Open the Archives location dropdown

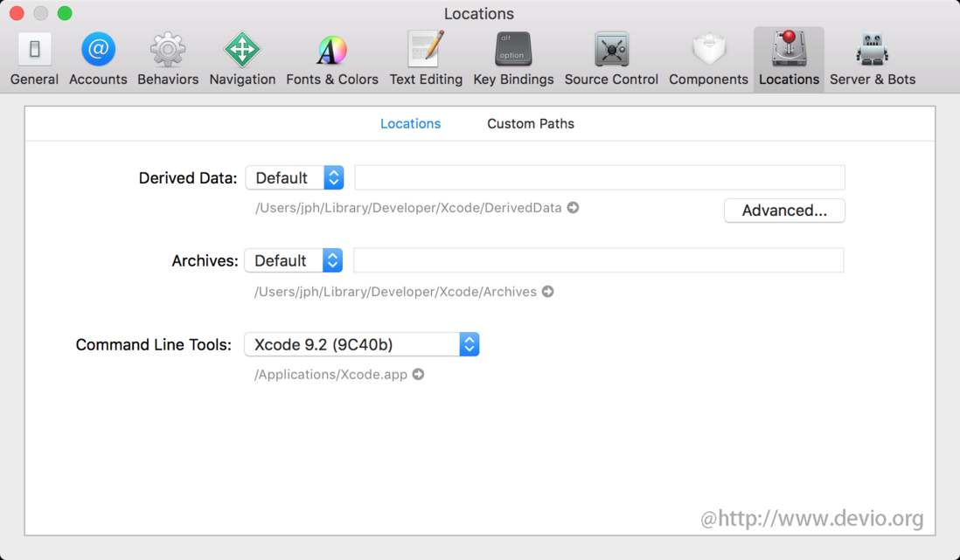tap(293, 260)
